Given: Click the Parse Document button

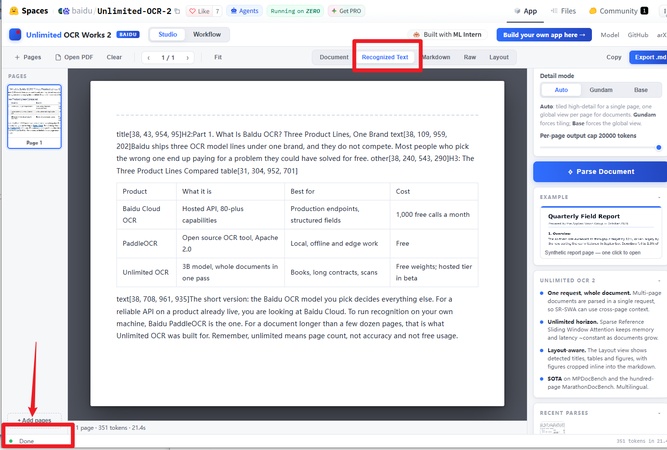Looking at the screenshot, I should pyautogui.click(x=600, y=171).
